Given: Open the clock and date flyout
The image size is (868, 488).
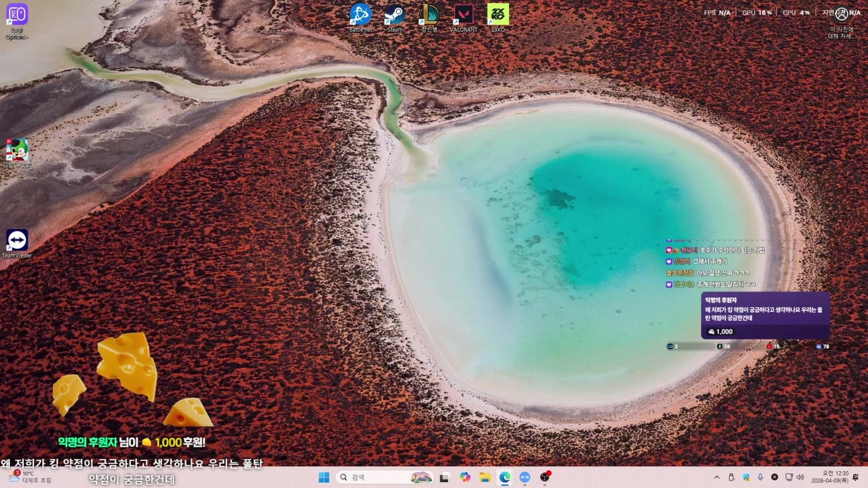Looking at the screenshot, I should pos(830,477).
